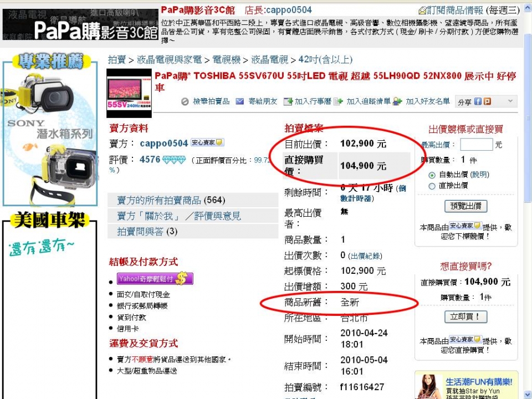Click the 不願意 red shipping text
This screenshot has width=532, height=399.
(142, 359)
